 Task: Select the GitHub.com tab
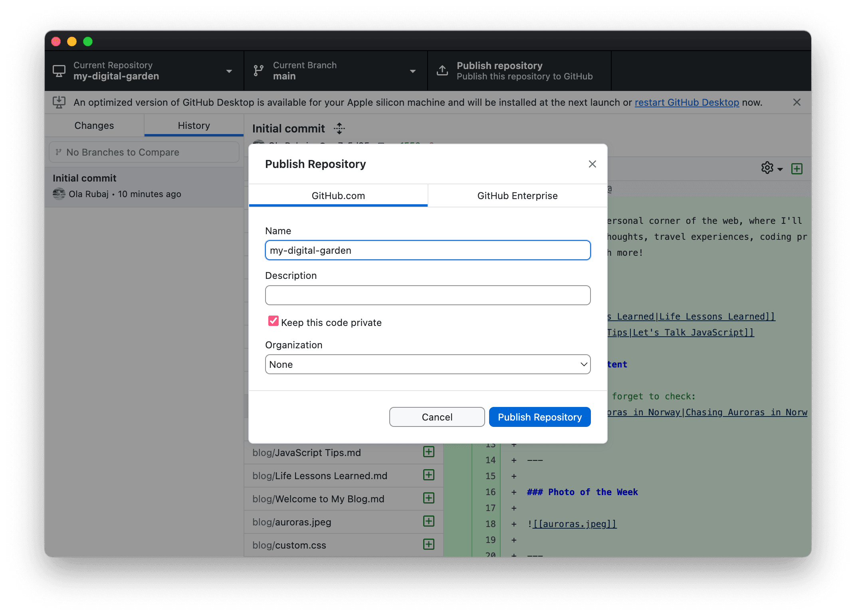[338, 195]
